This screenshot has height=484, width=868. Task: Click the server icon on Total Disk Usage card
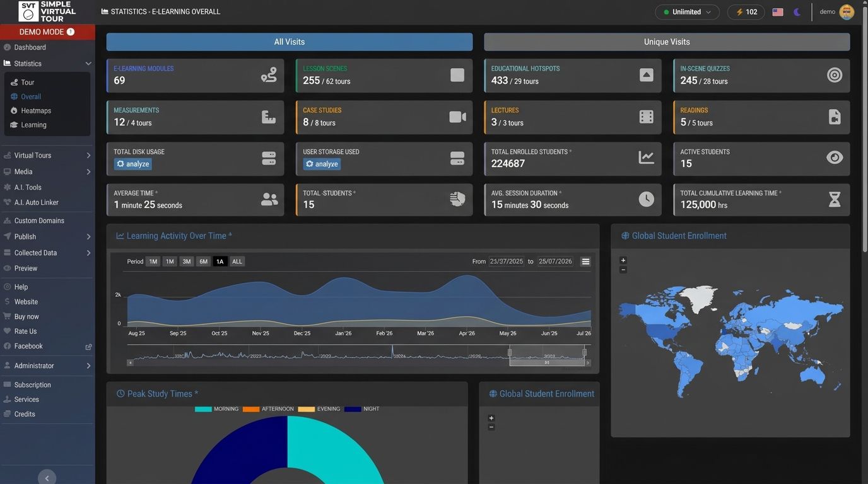tap(269, 158)
